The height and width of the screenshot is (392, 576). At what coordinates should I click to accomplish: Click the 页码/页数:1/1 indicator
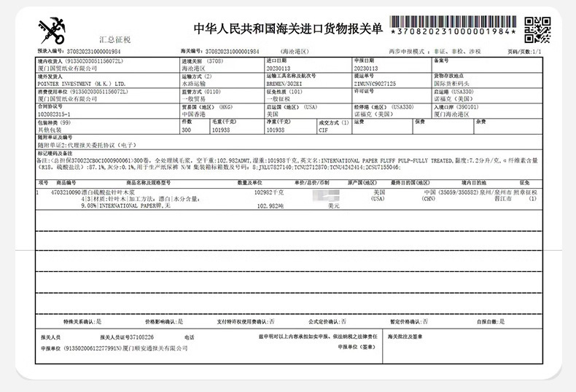click(x=524, y=52)
